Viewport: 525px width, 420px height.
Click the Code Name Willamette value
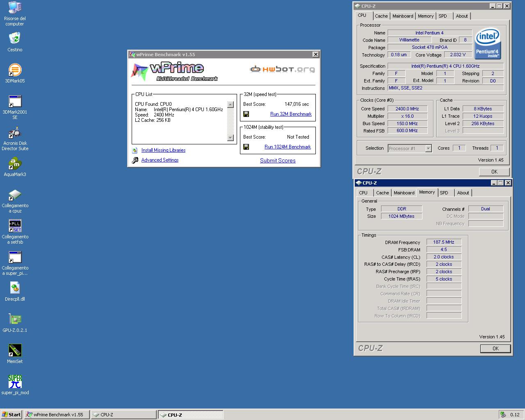tap(409, 40)
